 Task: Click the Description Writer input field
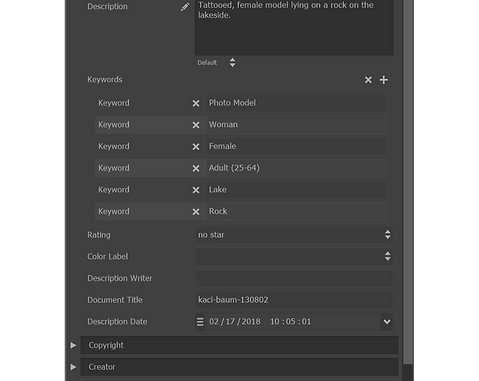[x=294, y=278]
